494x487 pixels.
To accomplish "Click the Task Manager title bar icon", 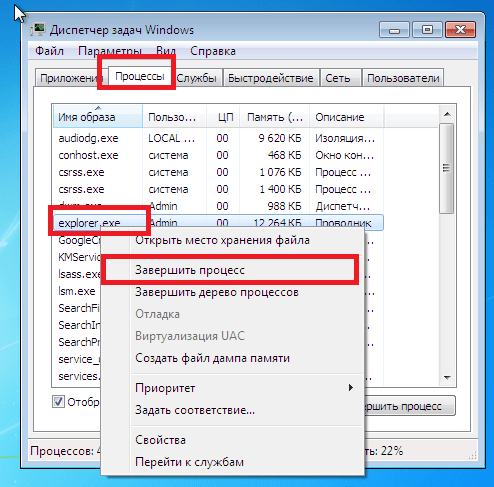I will (38, 30).
